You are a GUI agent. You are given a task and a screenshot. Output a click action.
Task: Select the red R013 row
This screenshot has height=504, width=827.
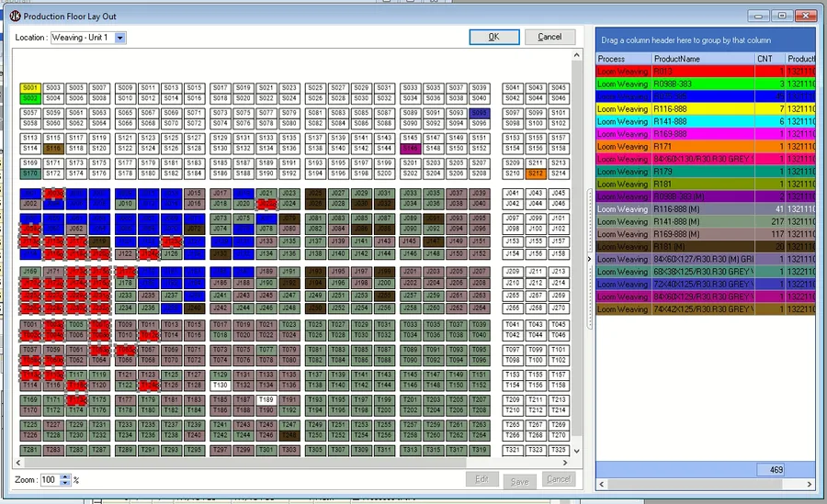(706, 72)
